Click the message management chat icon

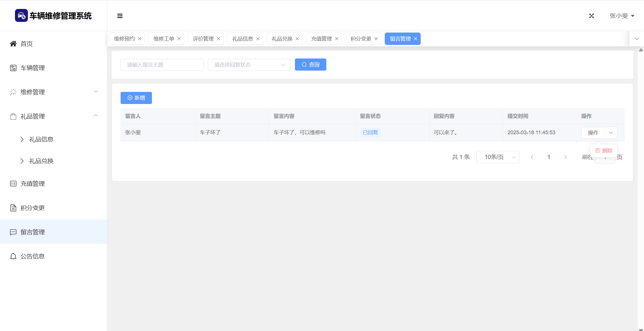13,232
